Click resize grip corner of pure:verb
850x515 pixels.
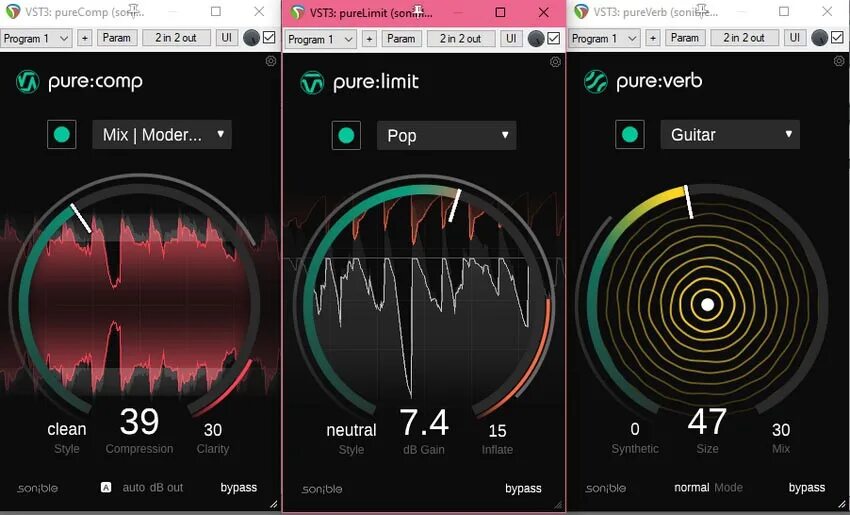click(x=842, y=504)
